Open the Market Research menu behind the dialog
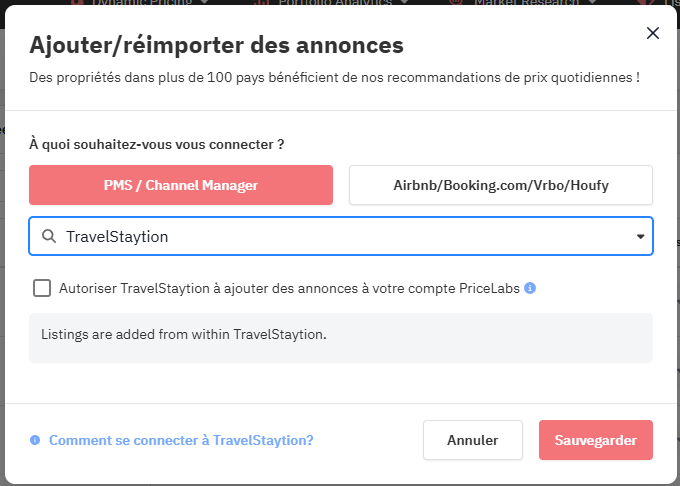Viewport: 680px width, 486px height. pos(520,3)
